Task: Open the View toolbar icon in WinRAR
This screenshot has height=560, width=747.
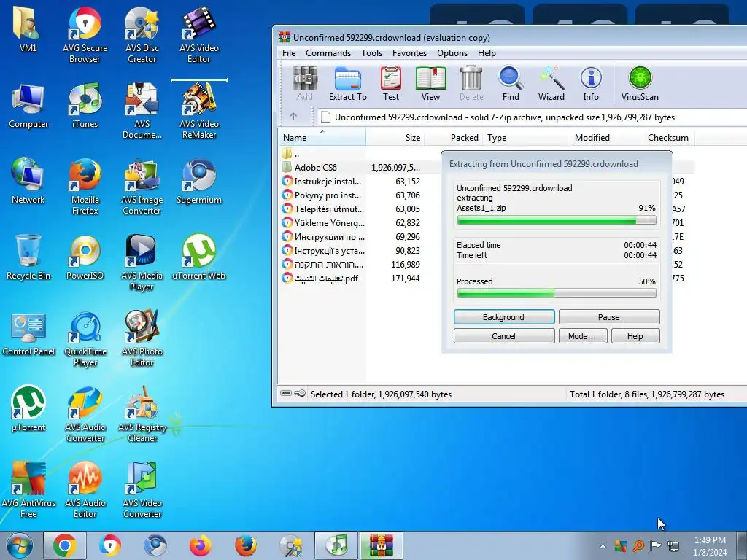Action: (430, 84)
